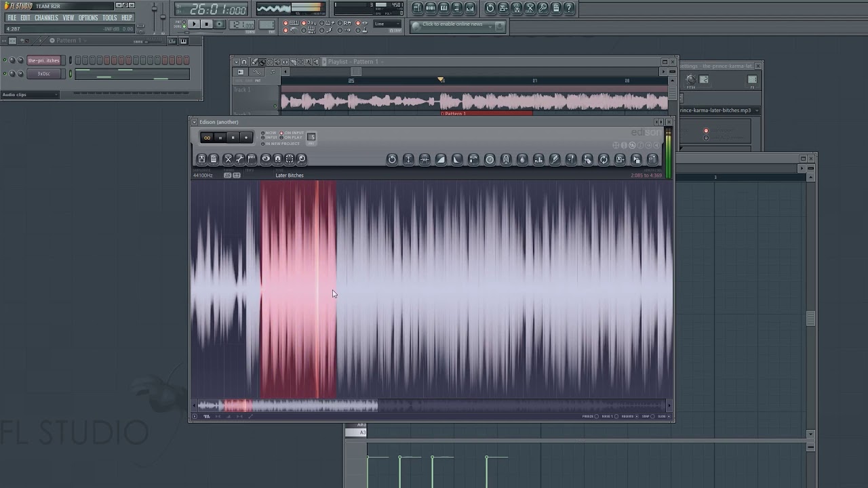Open the CHANNELS menu
The width and height of the screenshot is (868, 488).
point(47,18)
